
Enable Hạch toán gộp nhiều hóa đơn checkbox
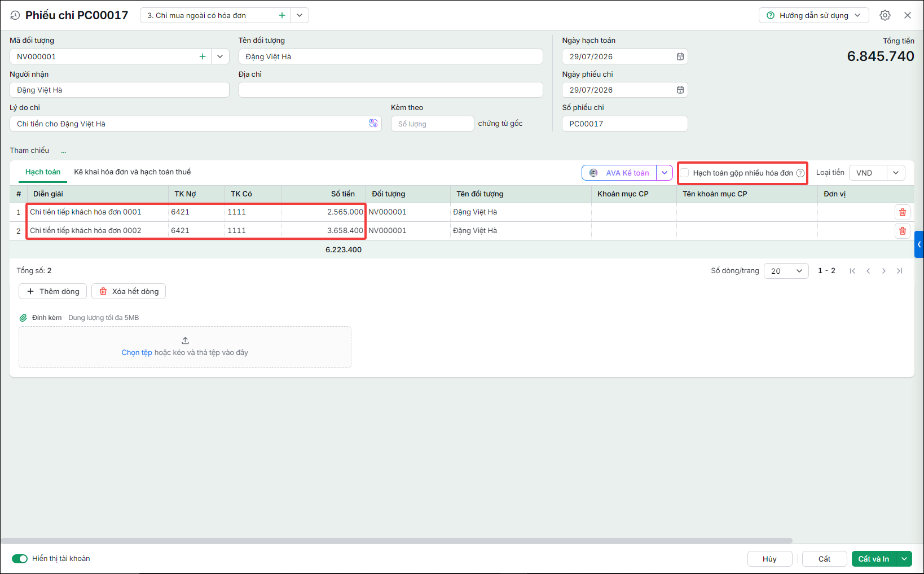684,173
